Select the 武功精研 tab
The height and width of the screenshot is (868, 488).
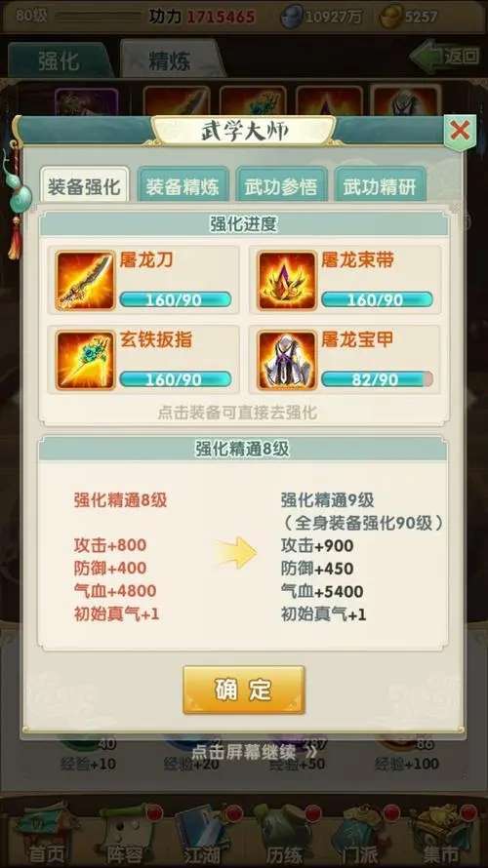coord(380,185)
